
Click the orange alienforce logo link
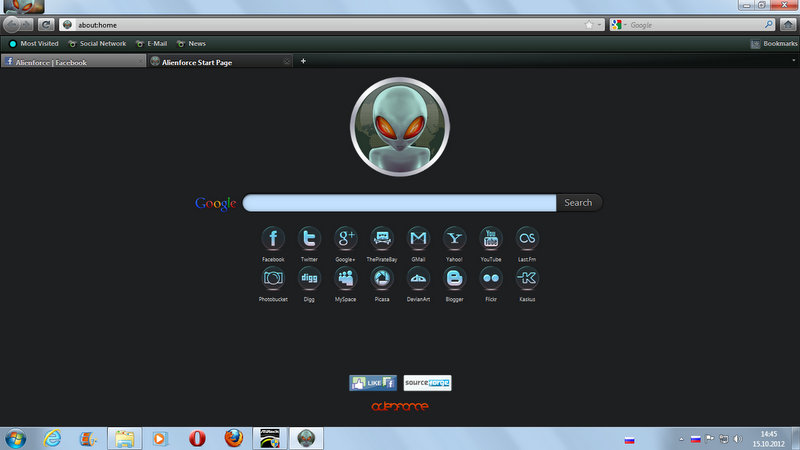(x=400, y=406)
